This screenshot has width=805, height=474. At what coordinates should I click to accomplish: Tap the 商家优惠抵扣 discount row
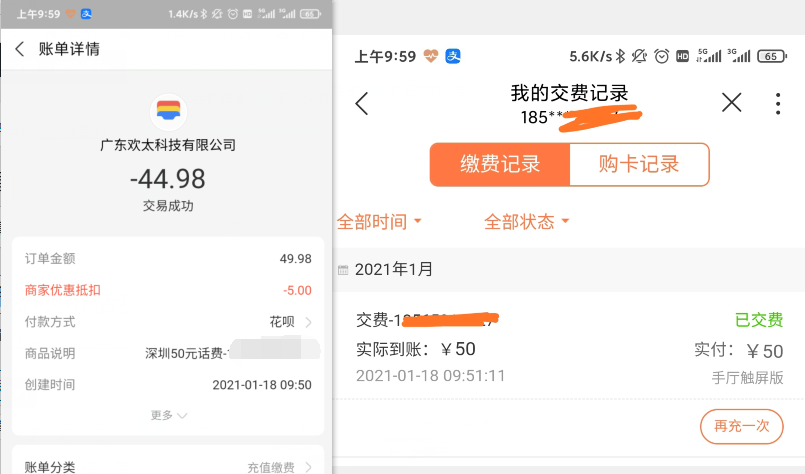[x=168, y=291]
